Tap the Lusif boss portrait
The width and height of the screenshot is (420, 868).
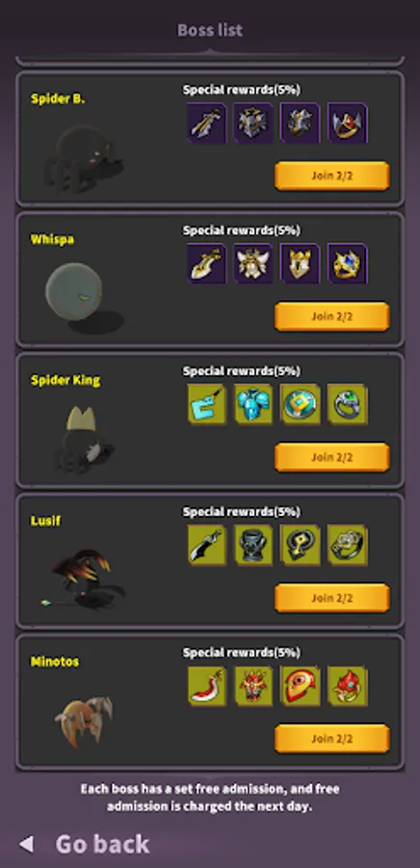pos(84,579)
